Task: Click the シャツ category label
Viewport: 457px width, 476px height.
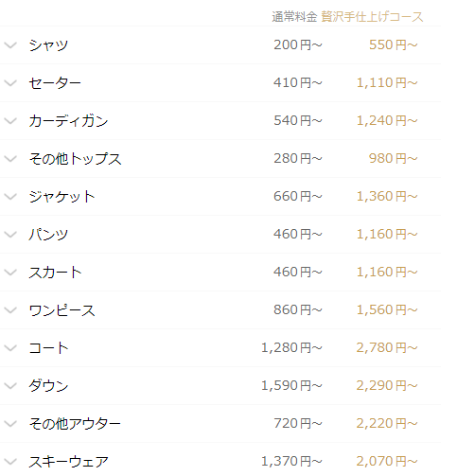Action: [48, 45]
